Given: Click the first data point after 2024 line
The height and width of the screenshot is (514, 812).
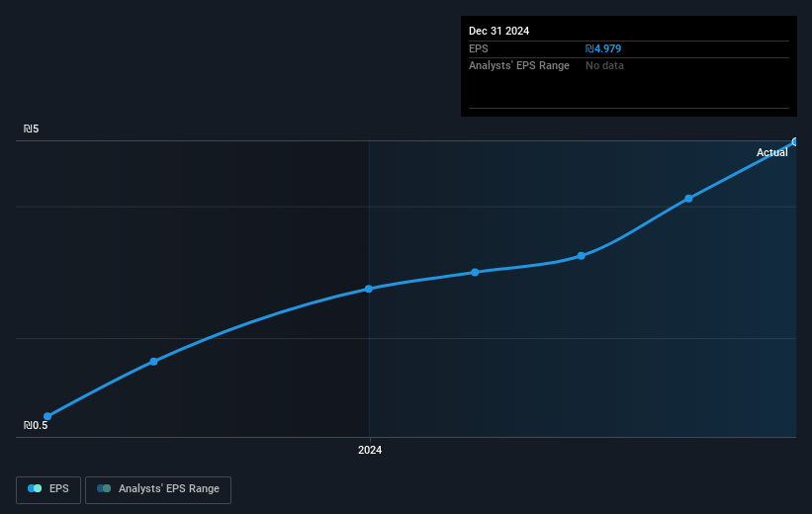Looking at the screenshot, I should (475, 272).
